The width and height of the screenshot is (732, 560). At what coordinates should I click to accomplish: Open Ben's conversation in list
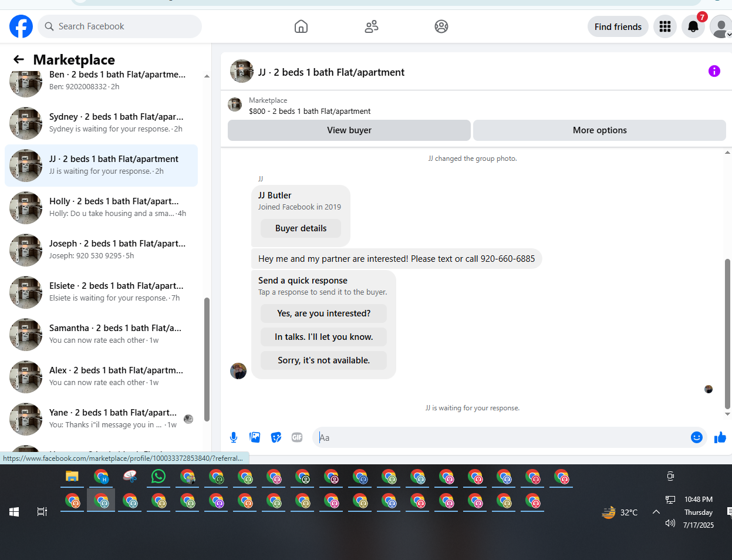tap(101, 81)
